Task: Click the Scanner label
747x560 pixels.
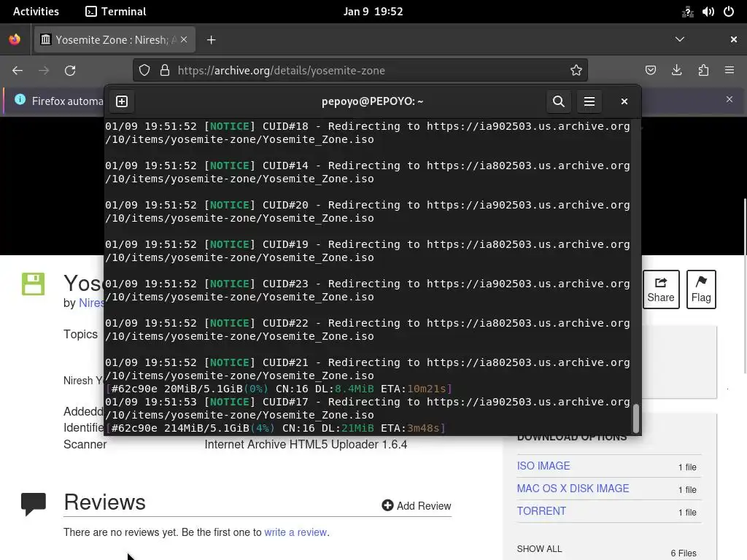Action: 85,444
